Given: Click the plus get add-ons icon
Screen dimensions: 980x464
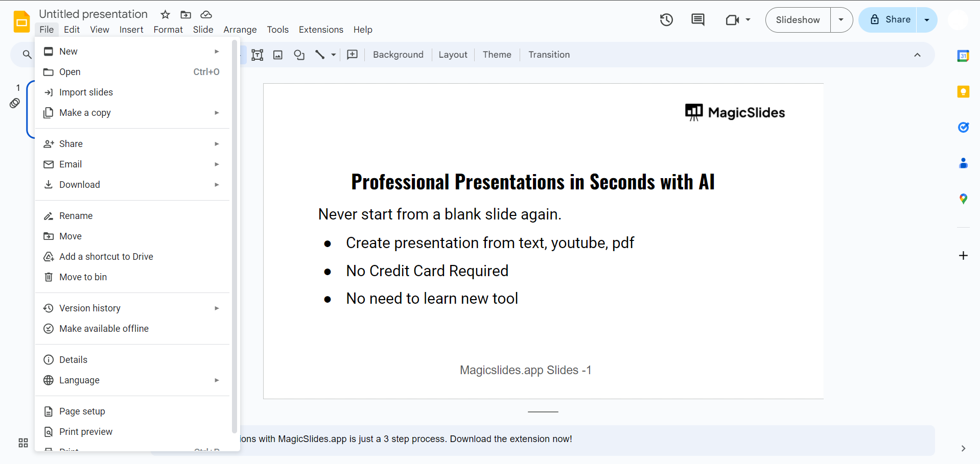Looking at the screenshot, I should [x=963, y=255].
